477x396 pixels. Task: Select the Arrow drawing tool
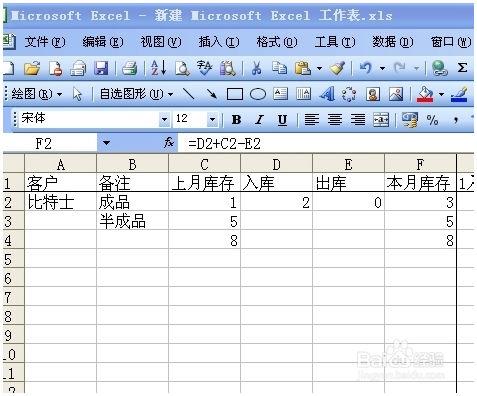212,94
